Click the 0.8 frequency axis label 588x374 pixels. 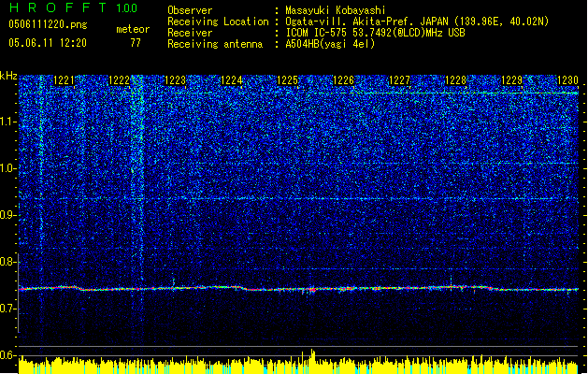[7, 262]
